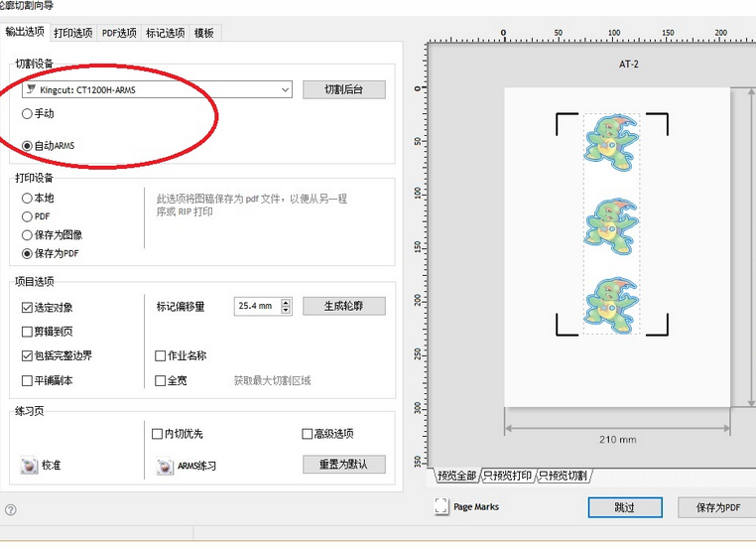Click inside the 25.4 mm offset field
The image size is (756, 554).
coord(256,307)
